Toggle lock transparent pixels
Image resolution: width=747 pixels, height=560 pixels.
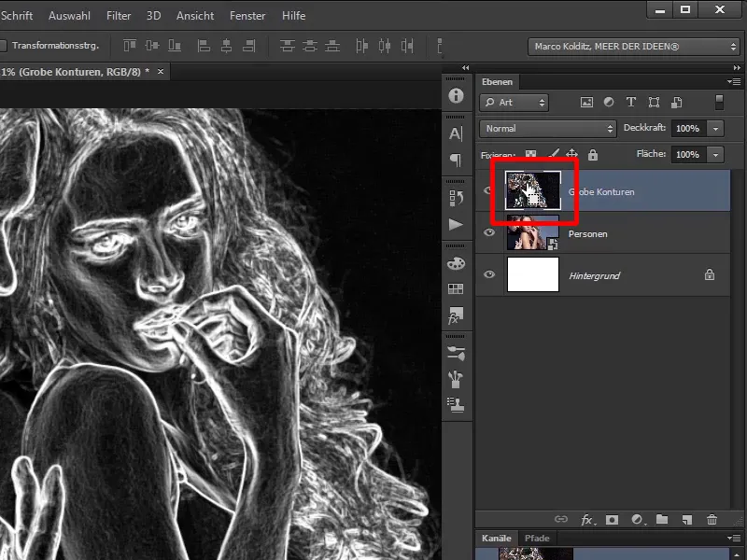coord(530,154)
